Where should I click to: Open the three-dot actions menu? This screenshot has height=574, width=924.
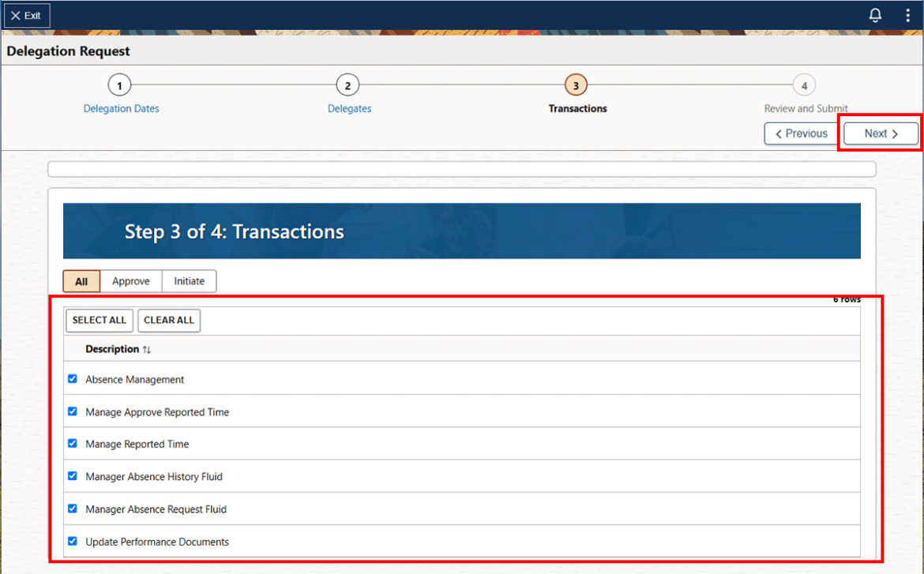point(907,14)
